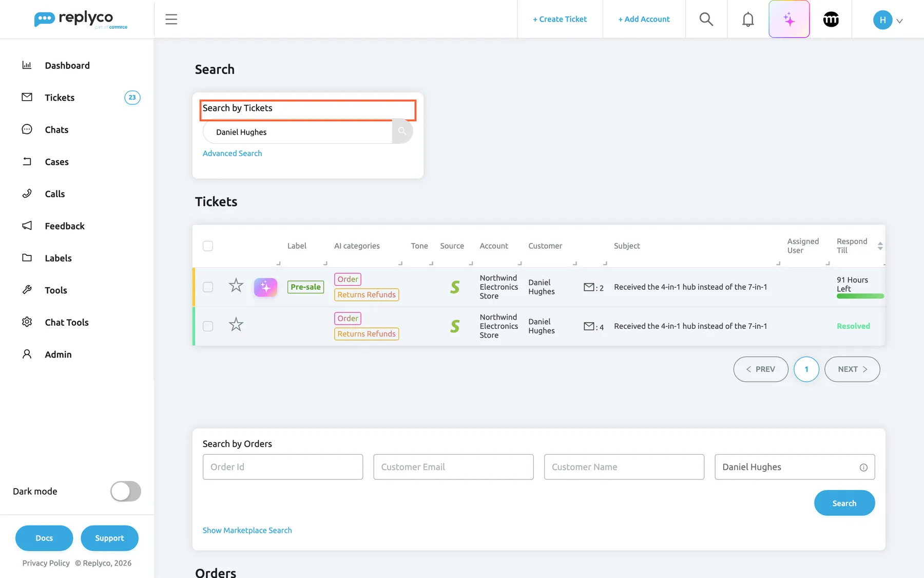The image size is (924, 578).
Task: Click the Shopify source icon on Pre-sale ticket
Action: tap(455, 287)
